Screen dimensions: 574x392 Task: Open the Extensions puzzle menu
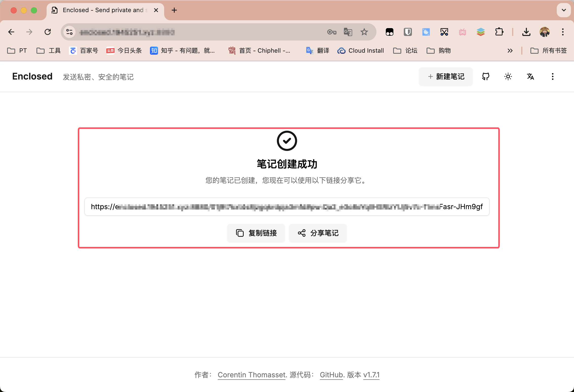point(499,32)
